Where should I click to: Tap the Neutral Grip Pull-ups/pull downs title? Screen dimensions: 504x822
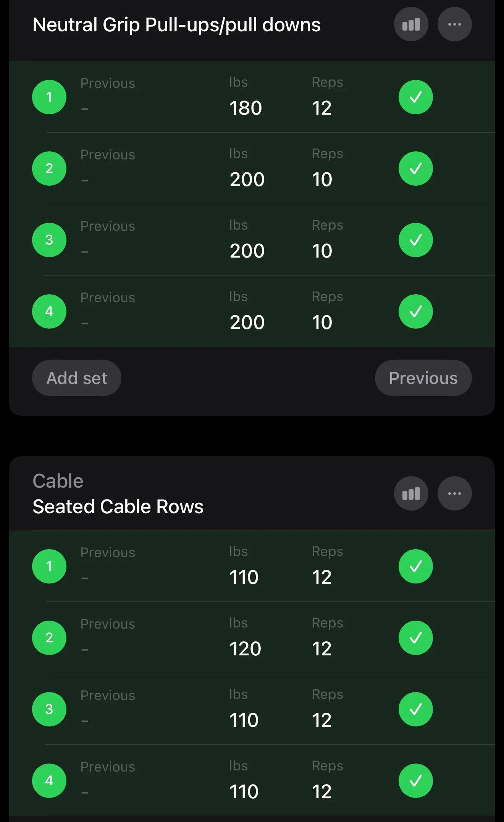pos(176,25)
